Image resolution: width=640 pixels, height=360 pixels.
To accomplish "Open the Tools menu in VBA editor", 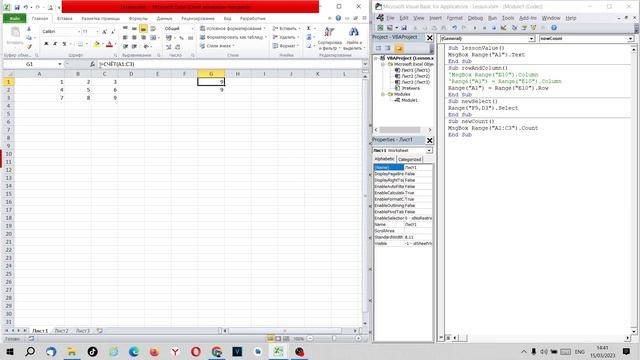I will [508, 18].
